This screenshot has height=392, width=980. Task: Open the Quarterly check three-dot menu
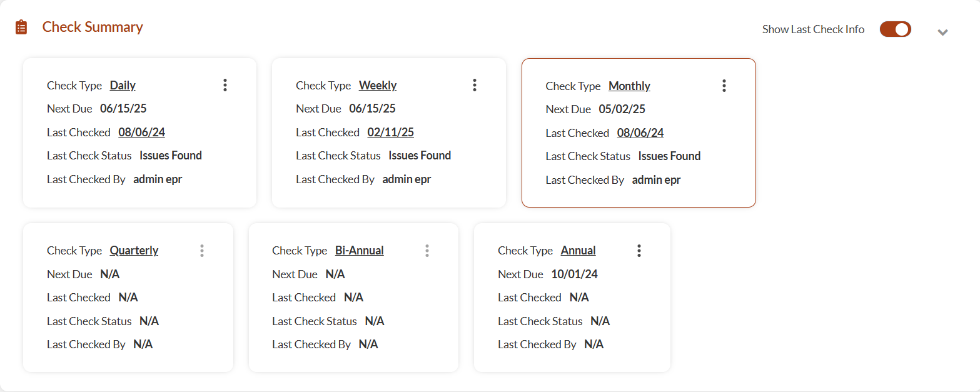tap(202, 251)
